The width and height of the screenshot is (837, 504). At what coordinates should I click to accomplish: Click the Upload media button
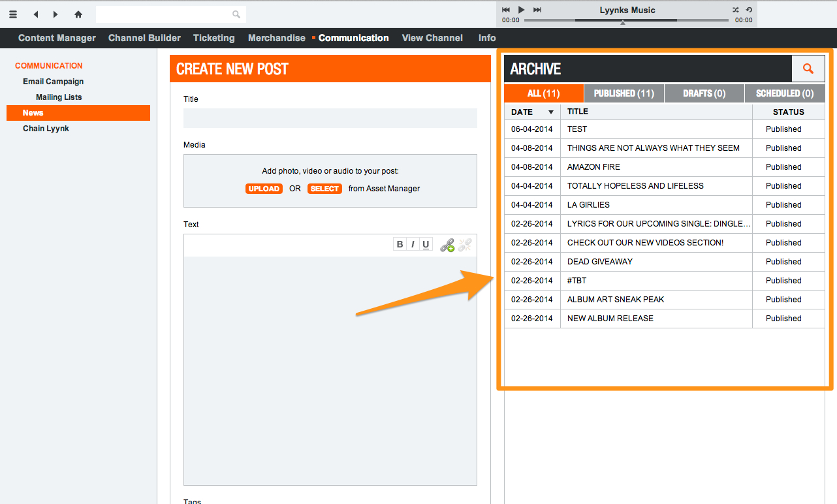264,189
